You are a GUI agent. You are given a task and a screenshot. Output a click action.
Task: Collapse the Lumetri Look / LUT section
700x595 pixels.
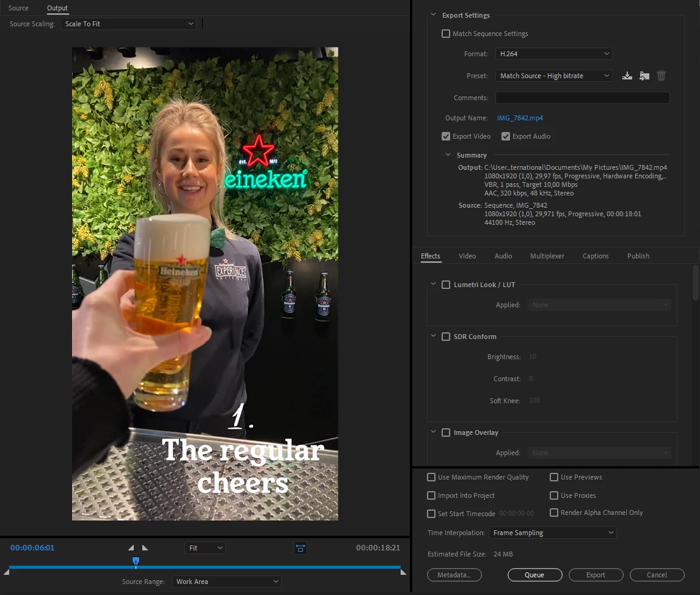pyautogui.click(x=433, y=284)
